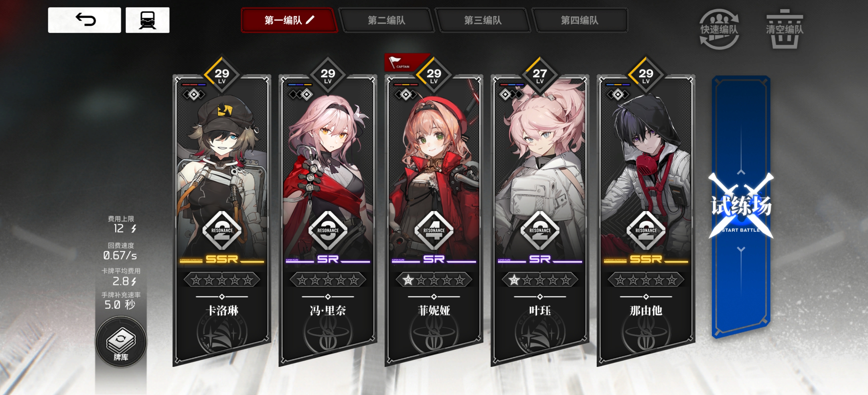Select the 第一编队 tab
868x395 pixels.
(x=289, y=20)
